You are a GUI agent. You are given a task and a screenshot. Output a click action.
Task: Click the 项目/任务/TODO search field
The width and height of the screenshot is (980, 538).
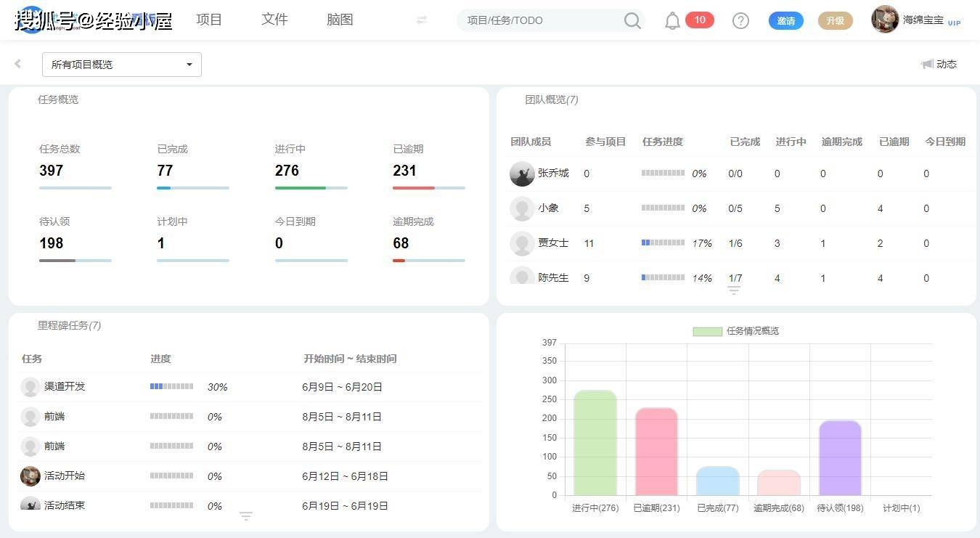541,20
